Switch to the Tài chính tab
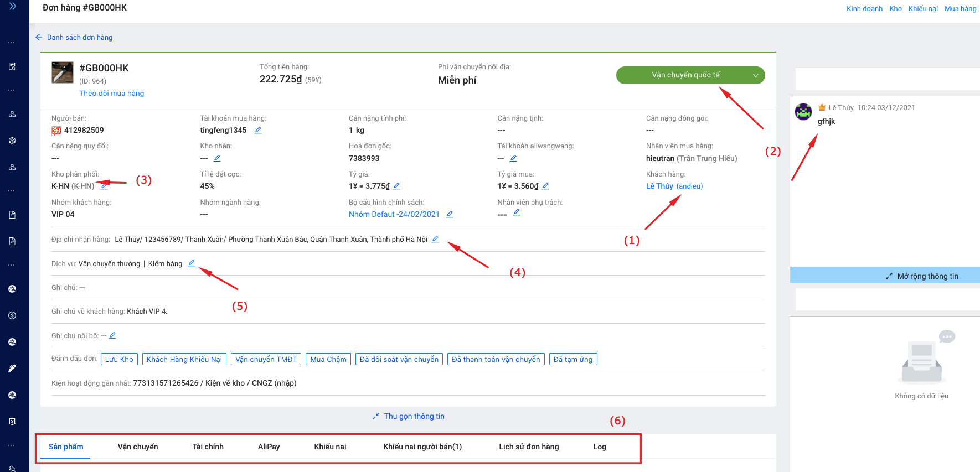The image size is (980, 472). pos(208,447)
